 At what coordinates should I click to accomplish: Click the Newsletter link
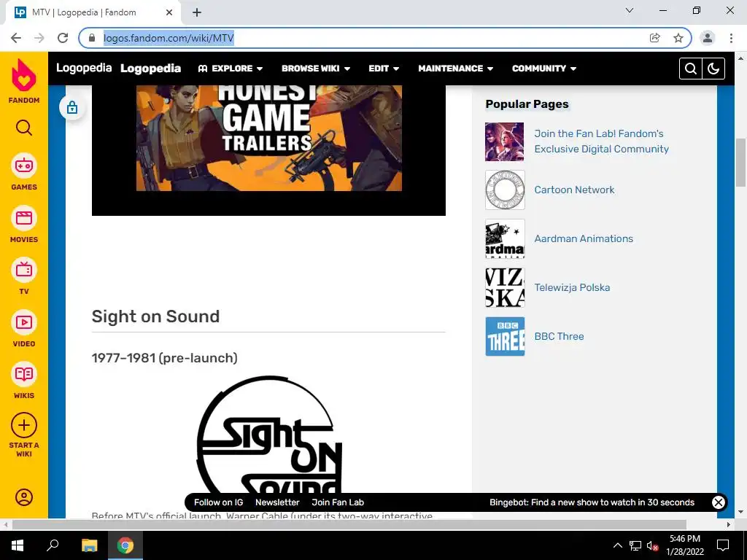coord(277,502)
